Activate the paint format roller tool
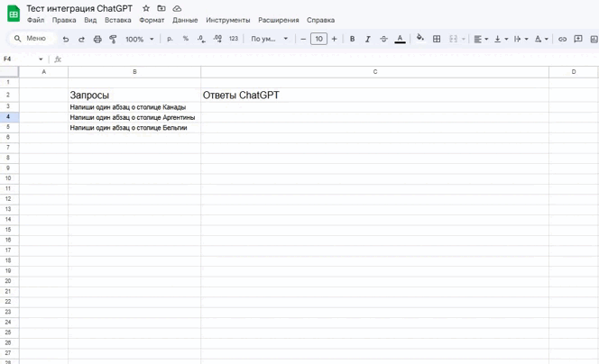599x364 pixels. tap(113, 39)
